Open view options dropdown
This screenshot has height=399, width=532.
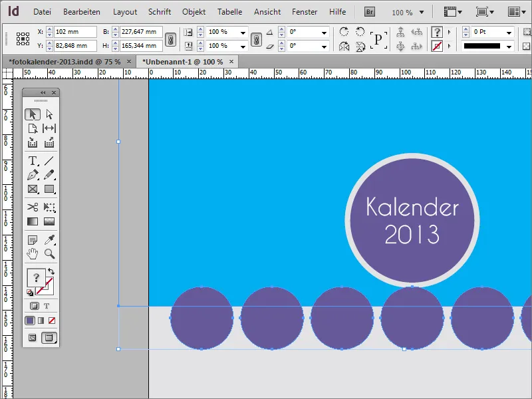click(x=453, y=12)
